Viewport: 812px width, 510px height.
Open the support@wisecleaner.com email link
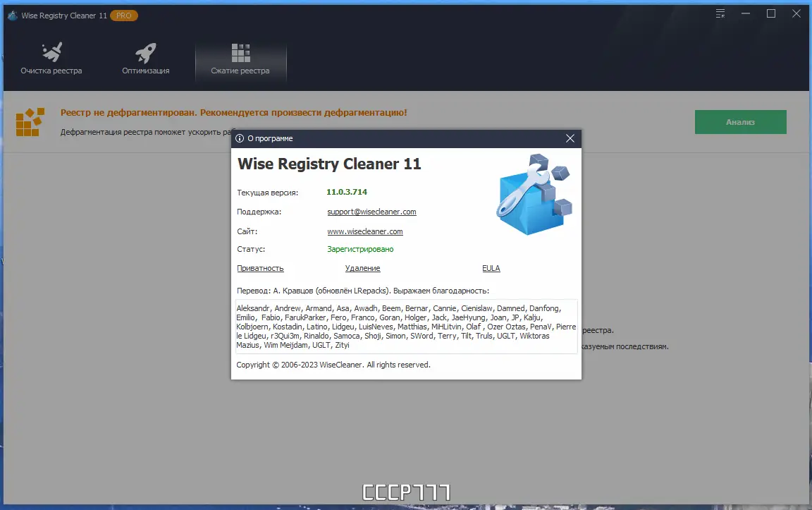(x=371, y=212)
